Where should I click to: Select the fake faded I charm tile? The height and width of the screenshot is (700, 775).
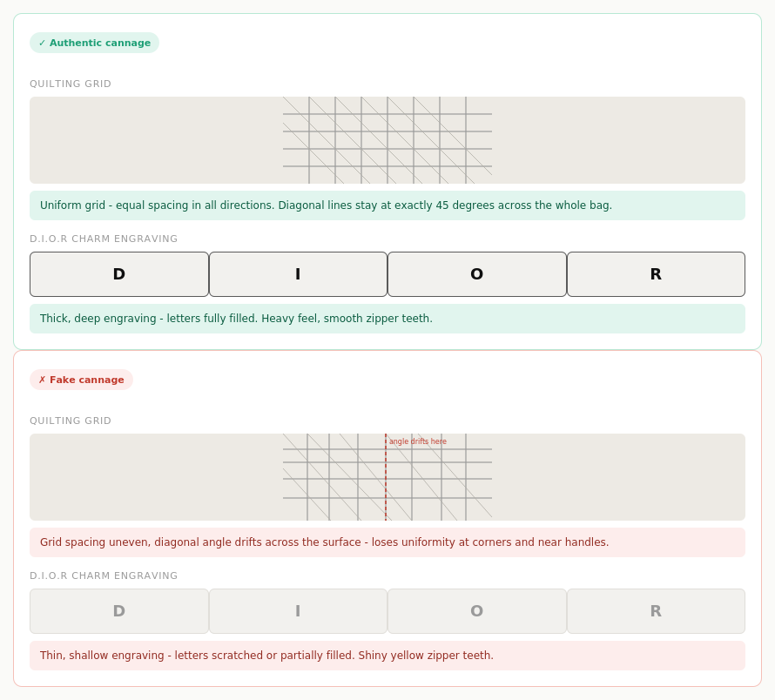pos(298,611)
